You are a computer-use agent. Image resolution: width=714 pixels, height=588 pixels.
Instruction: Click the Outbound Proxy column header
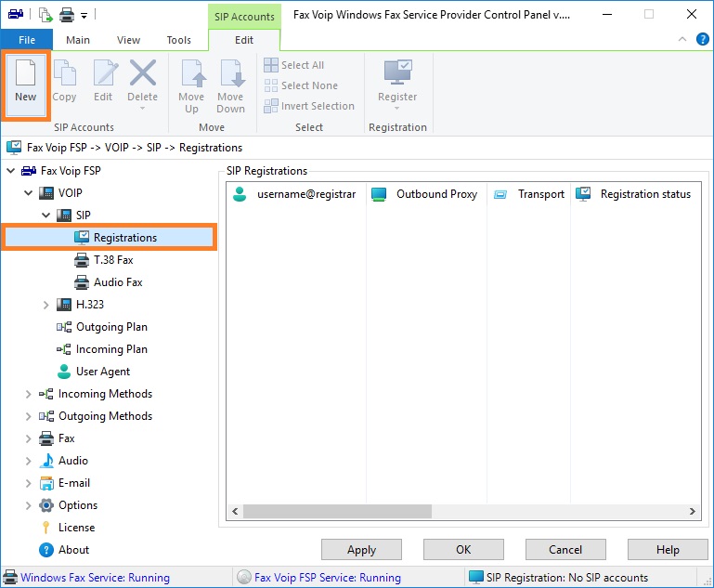(427, 194)
